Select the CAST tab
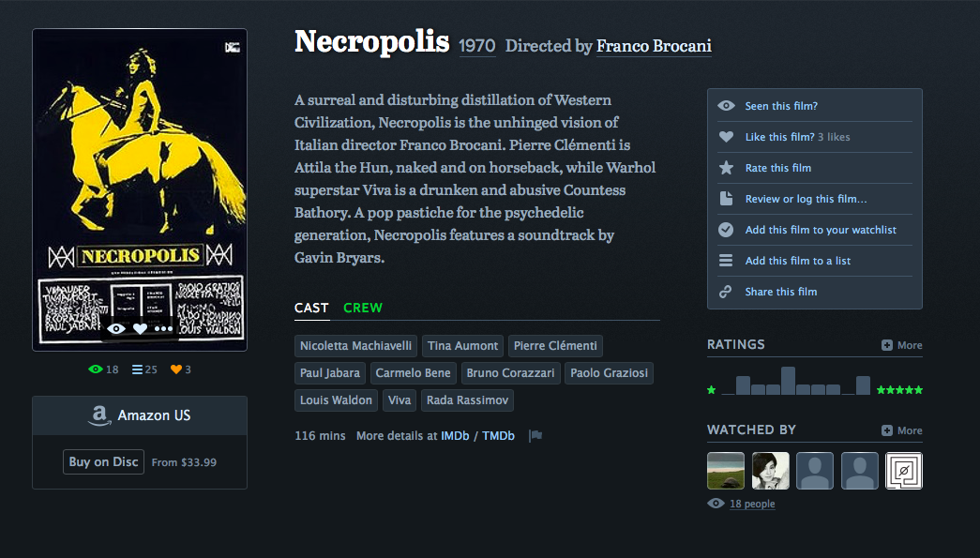The width and height of the screenshot is (980, 558). (x=311, y=308)
